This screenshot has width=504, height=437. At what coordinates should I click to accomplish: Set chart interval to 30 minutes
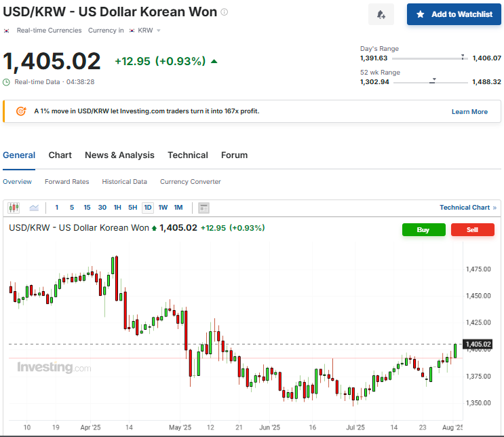[102, 208]
